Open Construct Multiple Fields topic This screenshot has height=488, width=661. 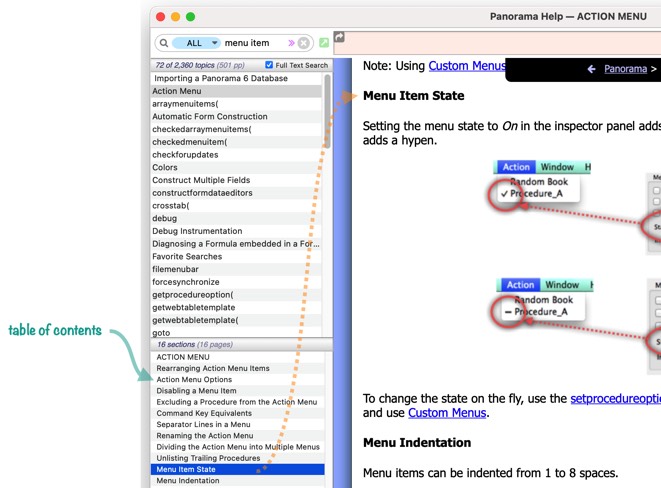coord(236,180)
